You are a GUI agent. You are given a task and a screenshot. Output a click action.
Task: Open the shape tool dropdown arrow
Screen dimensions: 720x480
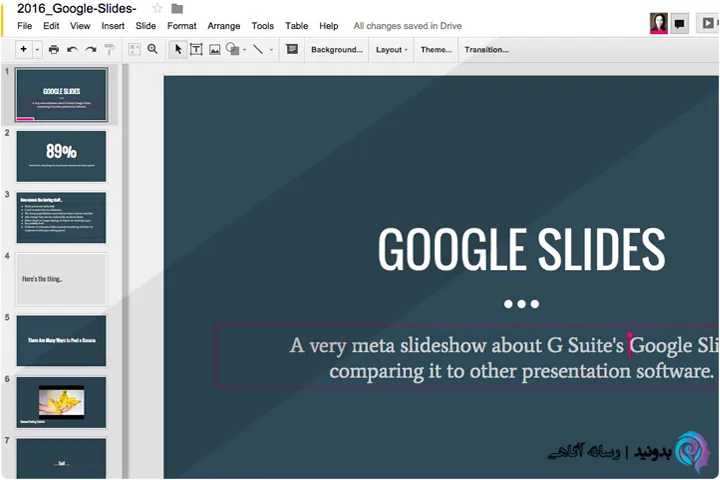pyautogui.click(x=245, y=50)
